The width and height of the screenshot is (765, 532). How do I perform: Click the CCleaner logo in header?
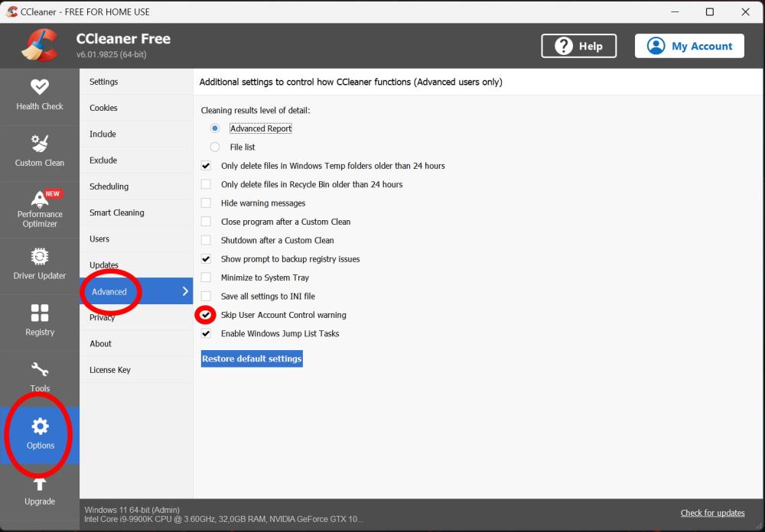pyautogui.click(x=40, y=45)
